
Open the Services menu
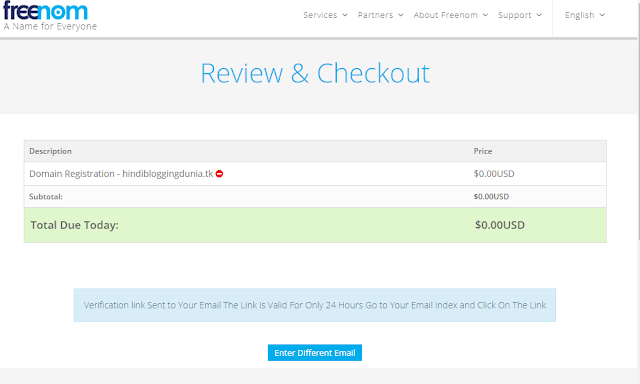[325, 15]
